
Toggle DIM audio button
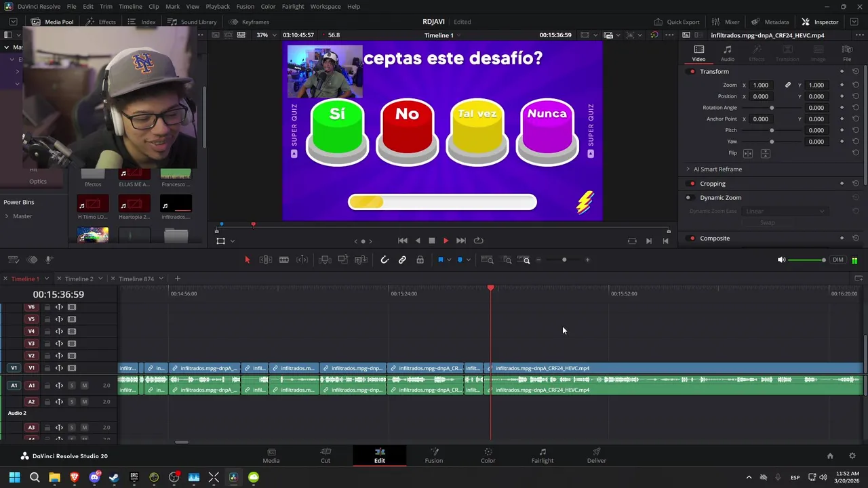(838, 260)
